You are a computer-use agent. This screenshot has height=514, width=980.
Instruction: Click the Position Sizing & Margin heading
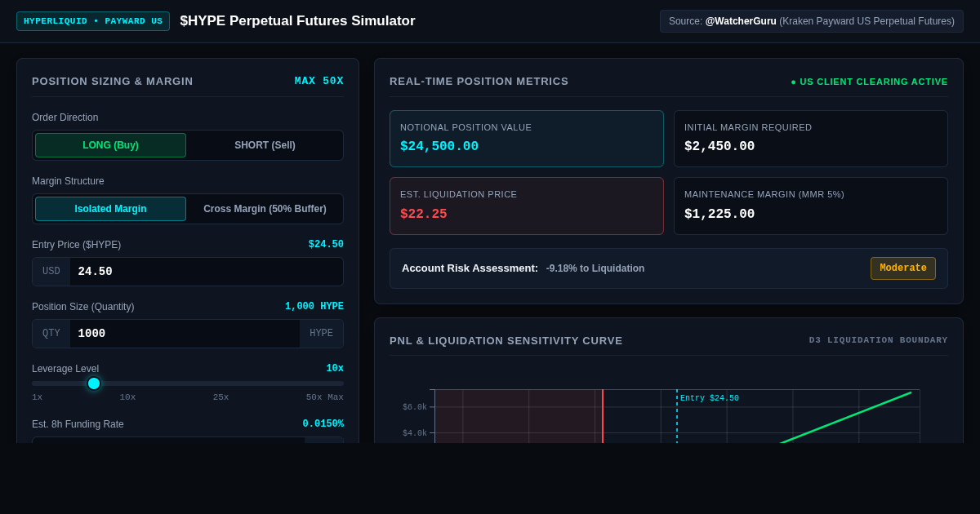pos(113,82)
